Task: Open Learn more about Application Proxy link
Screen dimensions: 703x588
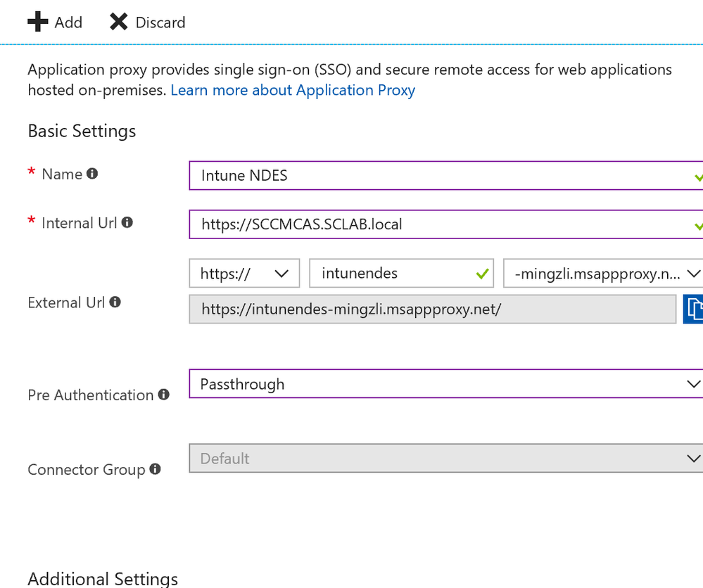Action: tap(293, 90)
